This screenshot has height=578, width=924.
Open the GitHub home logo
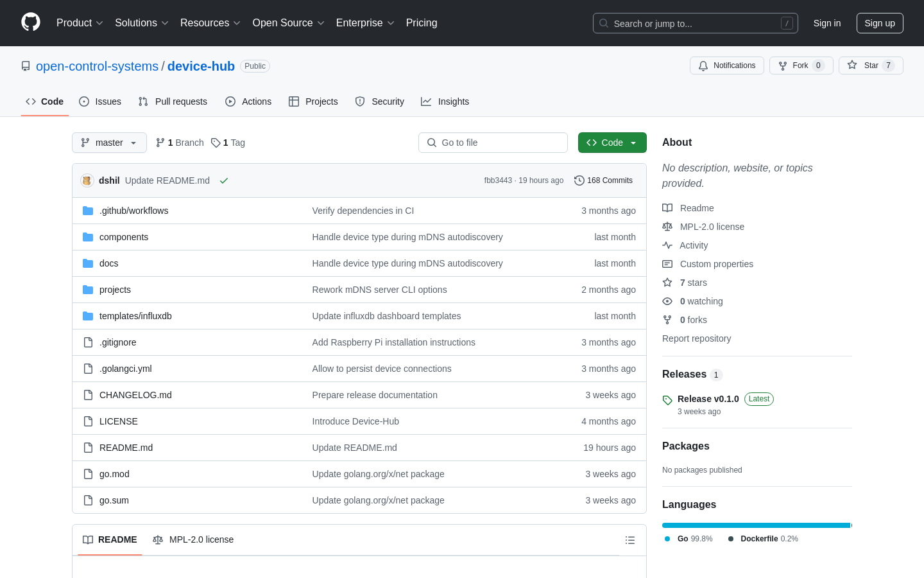[x=31, y=22]
